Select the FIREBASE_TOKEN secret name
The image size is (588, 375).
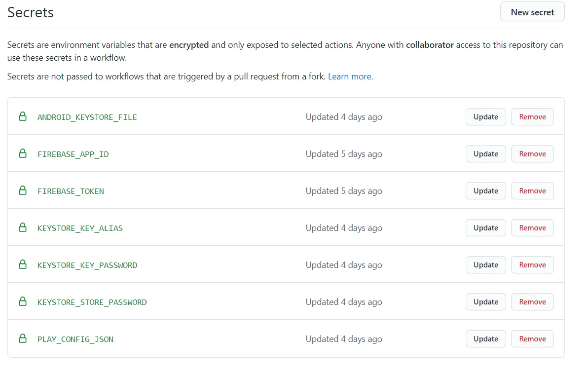click(71, 191)
